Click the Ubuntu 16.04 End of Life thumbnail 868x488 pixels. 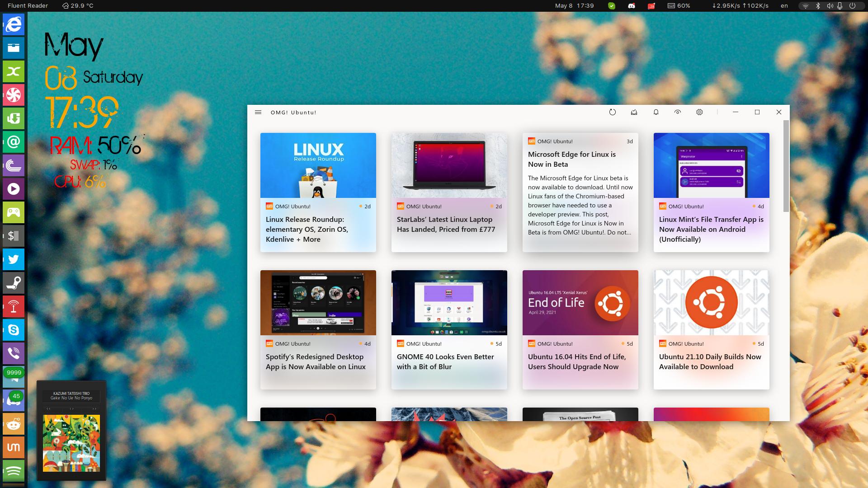click(x=580, y=303)
